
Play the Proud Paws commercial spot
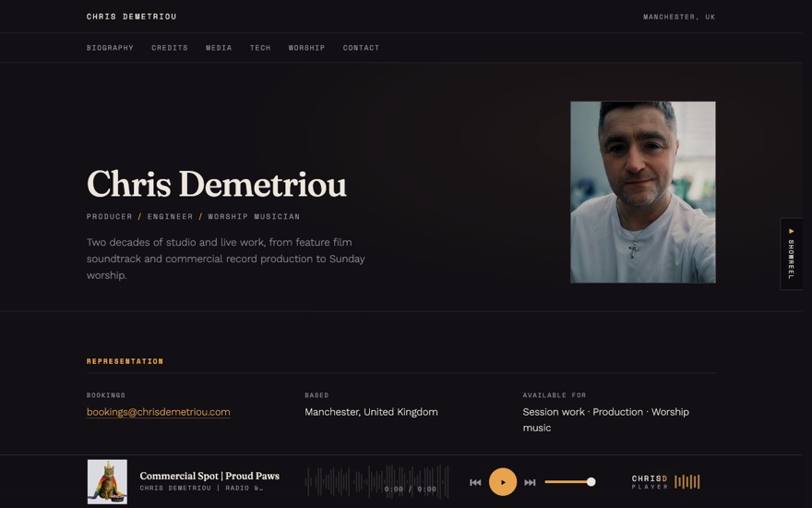[502, 481]
